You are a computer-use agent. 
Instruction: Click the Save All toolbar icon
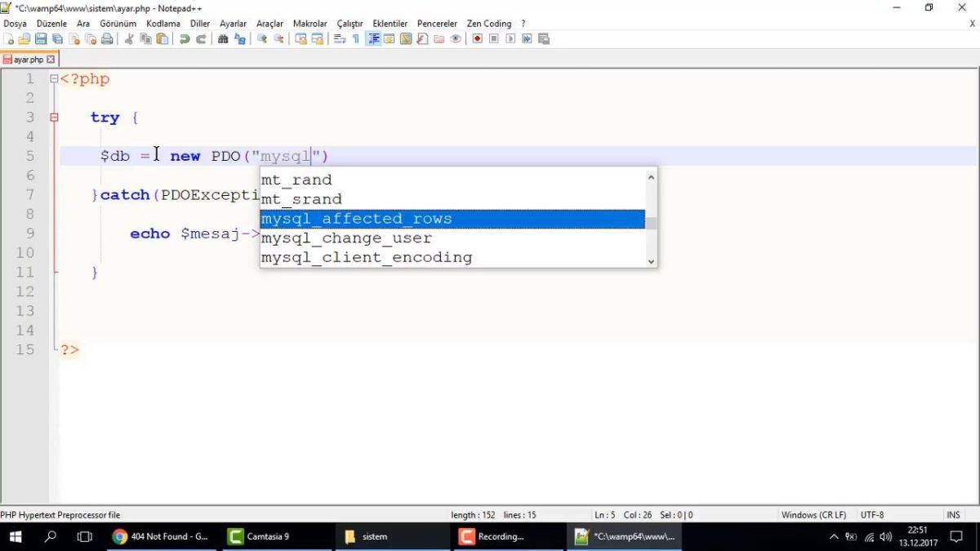pyautogui.click(x=57, y=38)
